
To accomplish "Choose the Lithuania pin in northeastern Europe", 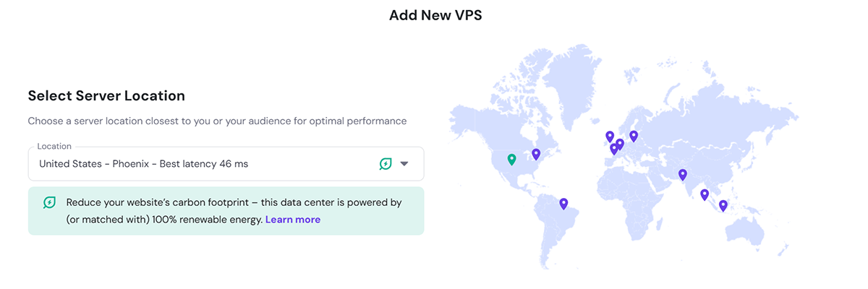I will 634,135.
